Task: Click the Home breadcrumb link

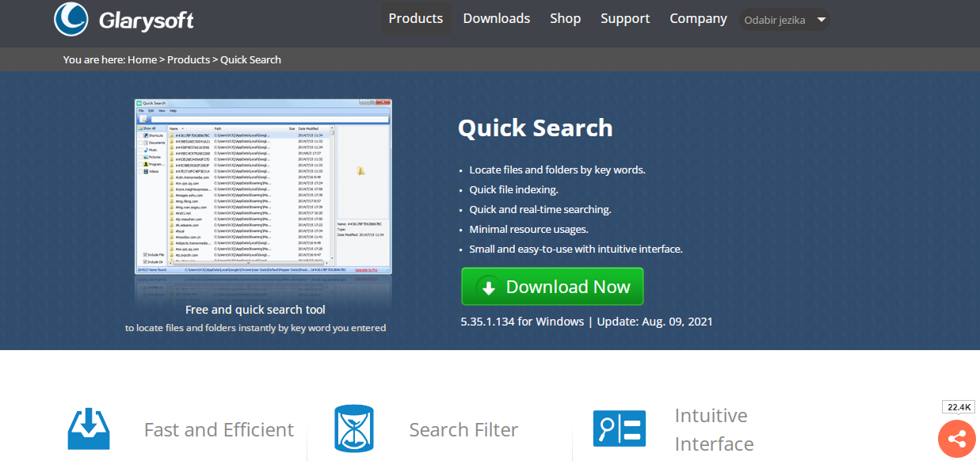Action: point(143,59)
